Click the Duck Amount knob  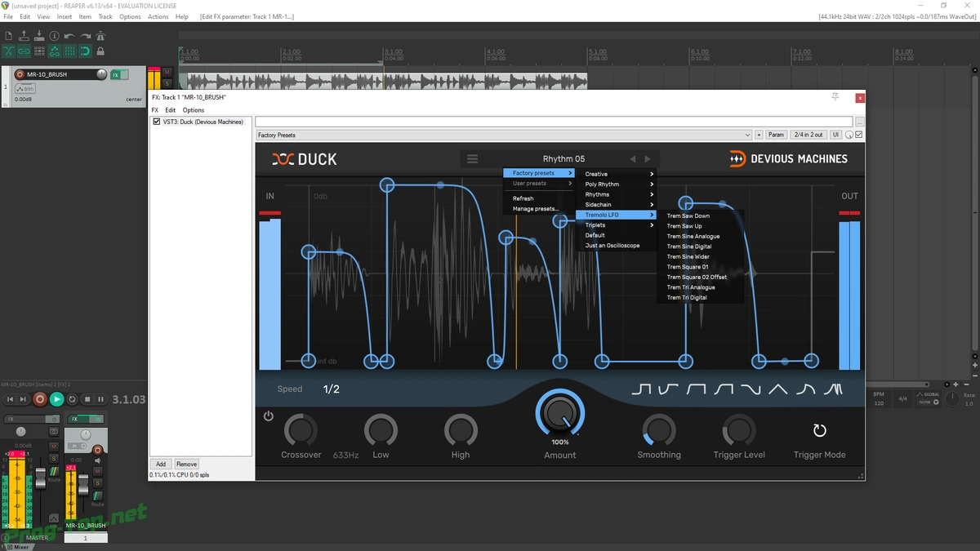pyautogui.click(x=560, y=413)
